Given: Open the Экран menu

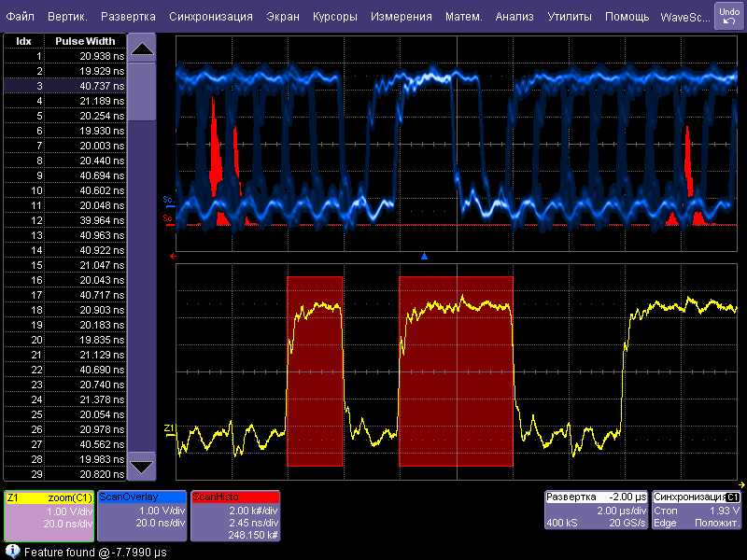Looking at the screenshot, I should coord(283,16).
